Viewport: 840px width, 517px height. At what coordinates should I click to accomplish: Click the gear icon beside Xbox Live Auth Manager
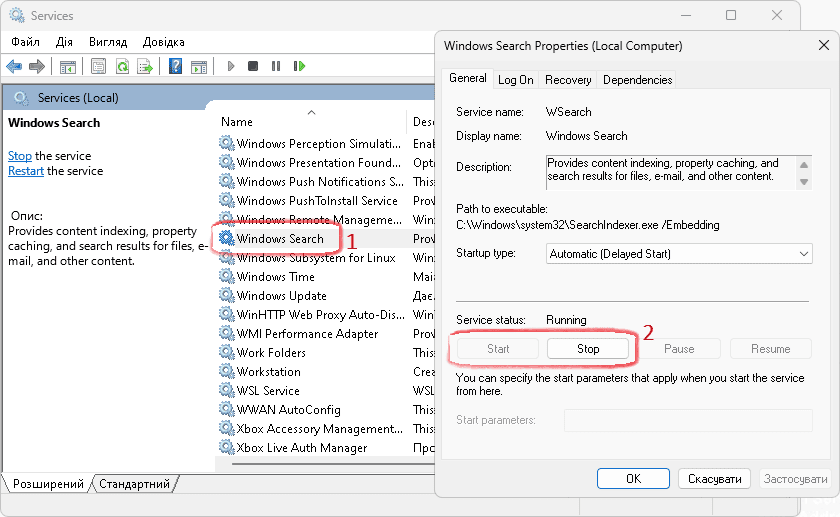click(227, 447)
